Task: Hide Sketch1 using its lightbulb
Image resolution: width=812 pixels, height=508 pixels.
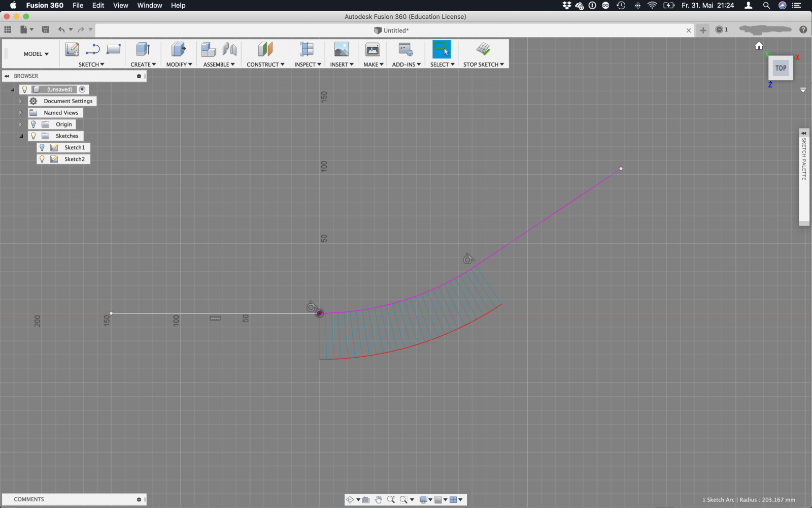Action: pos(42,147)
